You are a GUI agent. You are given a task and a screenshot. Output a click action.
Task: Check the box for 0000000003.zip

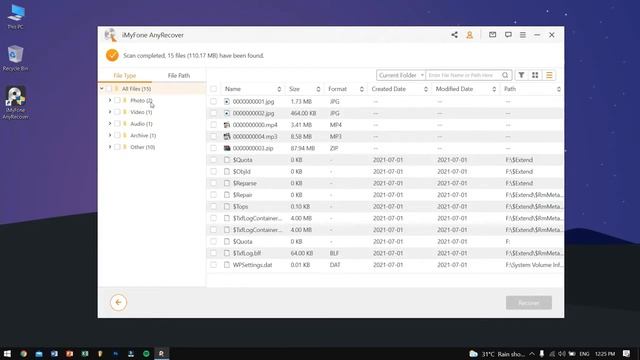(213, 148)
